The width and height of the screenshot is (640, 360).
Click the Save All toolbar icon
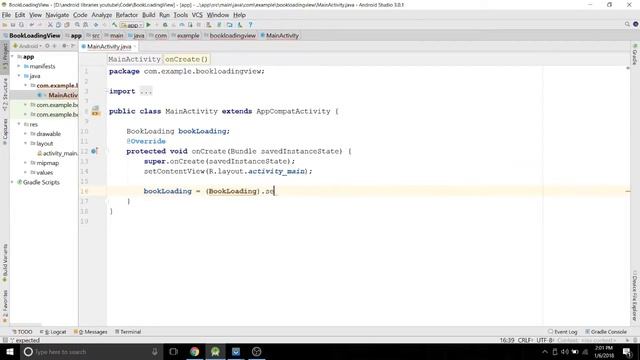pos(13,25)
